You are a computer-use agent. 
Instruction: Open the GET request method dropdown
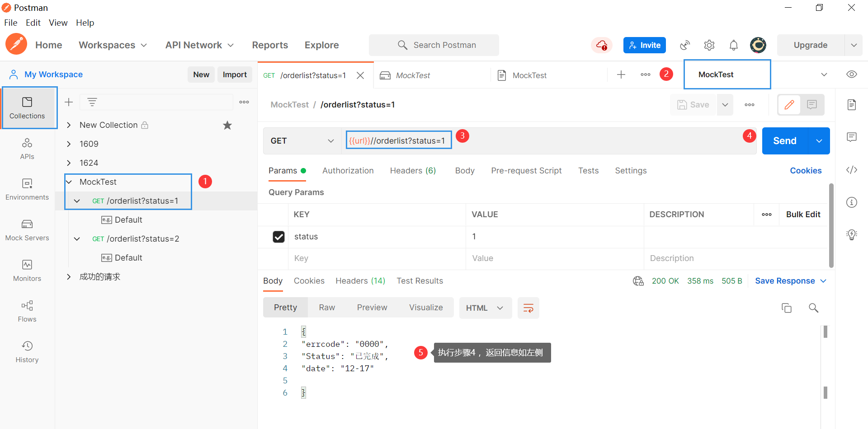point(302,140)
